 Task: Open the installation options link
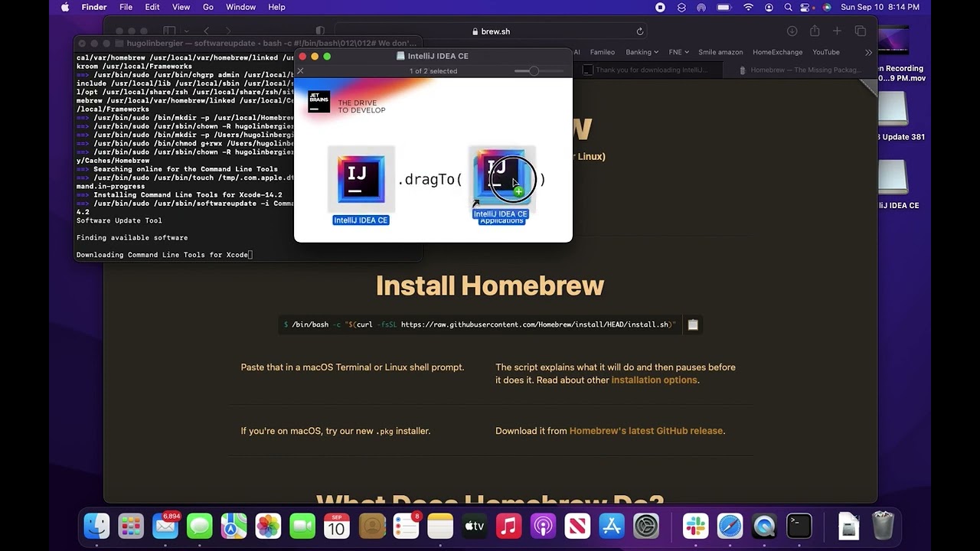click(x=654, y=380)
